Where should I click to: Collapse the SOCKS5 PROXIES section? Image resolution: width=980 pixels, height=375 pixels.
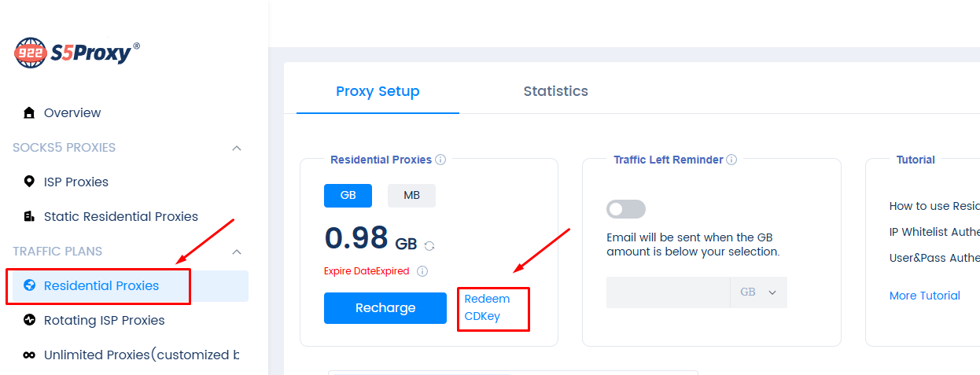237,148
